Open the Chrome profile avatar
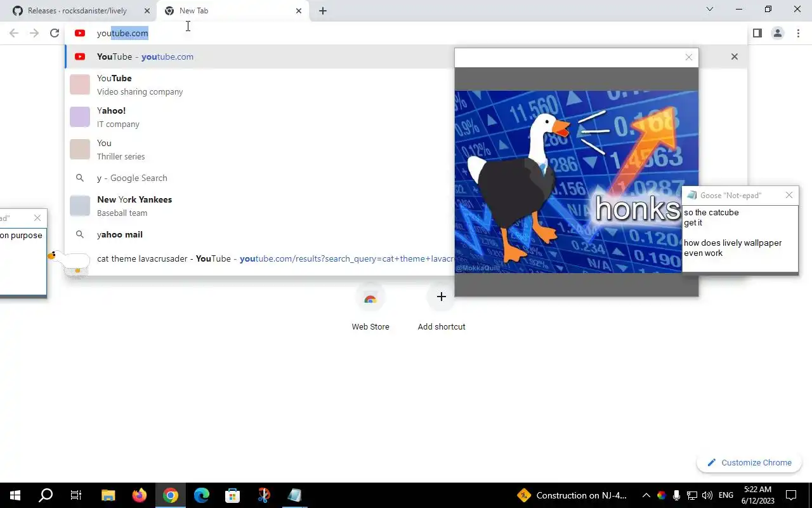 777,33
